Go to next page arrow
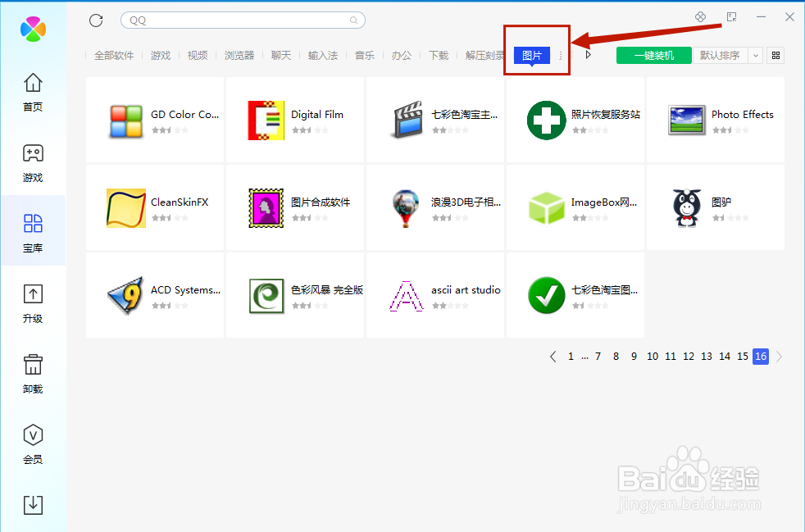805x532 pixels. [x=780, y=357]
